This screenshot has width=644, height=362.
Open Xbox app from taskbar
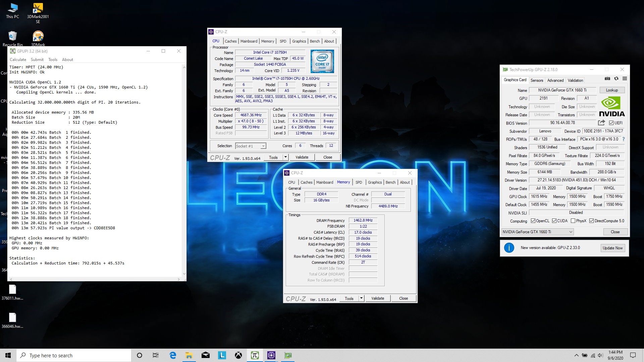(238, 355)
